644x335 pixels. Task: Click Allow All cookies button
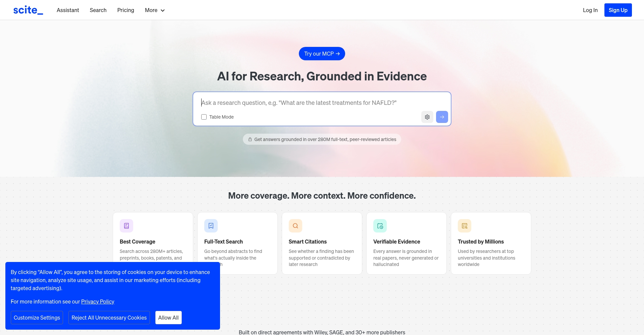(x=168, y=318)
